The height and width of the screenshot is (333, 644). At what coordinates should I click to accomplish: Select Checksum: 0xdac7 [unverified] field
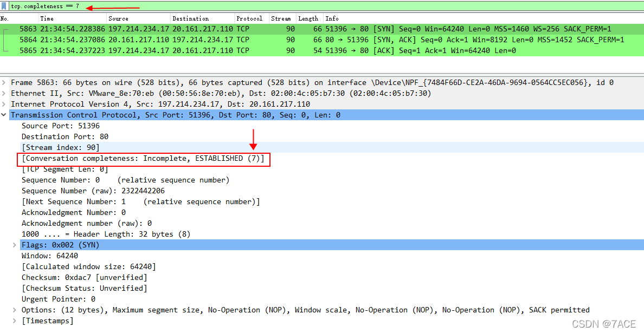[x=84, y=278]
